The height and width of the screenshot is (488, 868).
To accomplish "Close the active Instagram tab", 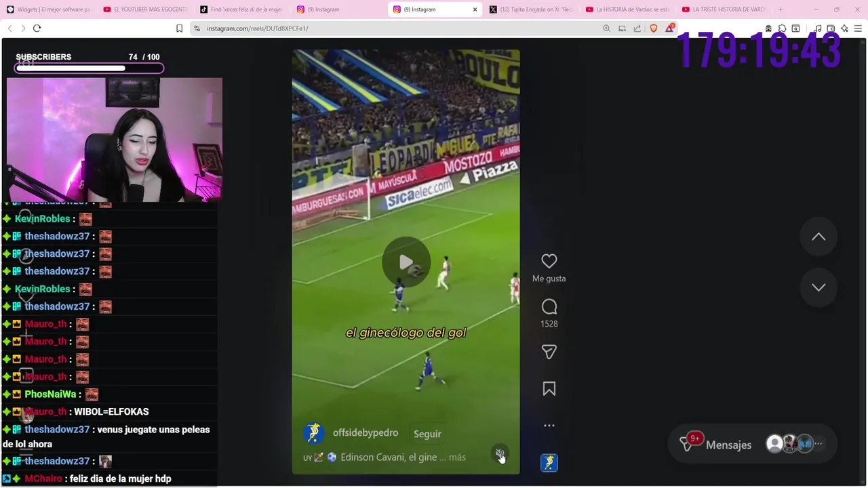I will coord(475,9).
